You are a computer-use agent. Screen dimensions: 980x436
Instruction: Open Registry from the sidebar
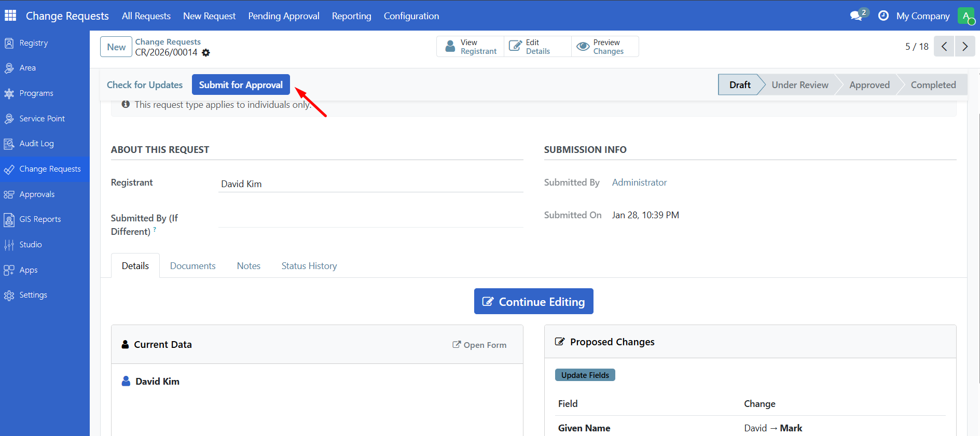click(x=33, y=43)
